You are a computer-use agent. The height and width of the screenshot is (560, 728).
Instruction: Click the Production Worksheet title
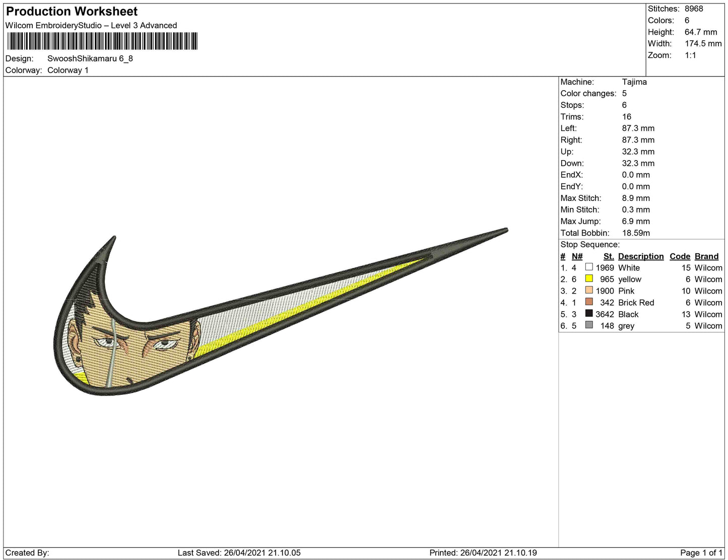tap(72, 12)
